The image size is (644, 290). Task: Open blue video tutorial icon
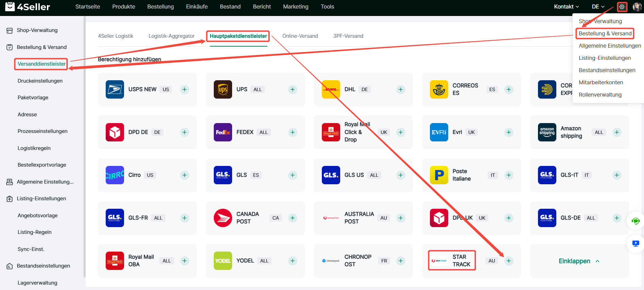point(636,243)
